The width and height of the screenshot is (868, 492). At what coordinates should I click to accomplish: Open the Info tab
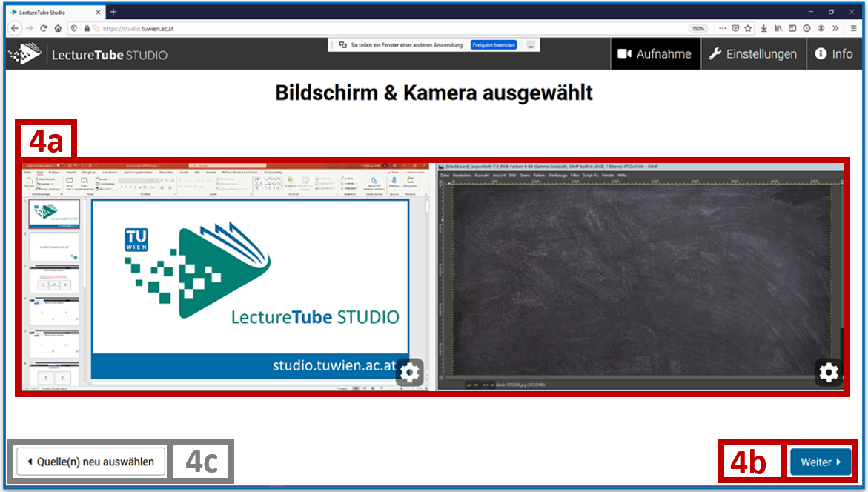pyautogui.click(x=834, y=53)
